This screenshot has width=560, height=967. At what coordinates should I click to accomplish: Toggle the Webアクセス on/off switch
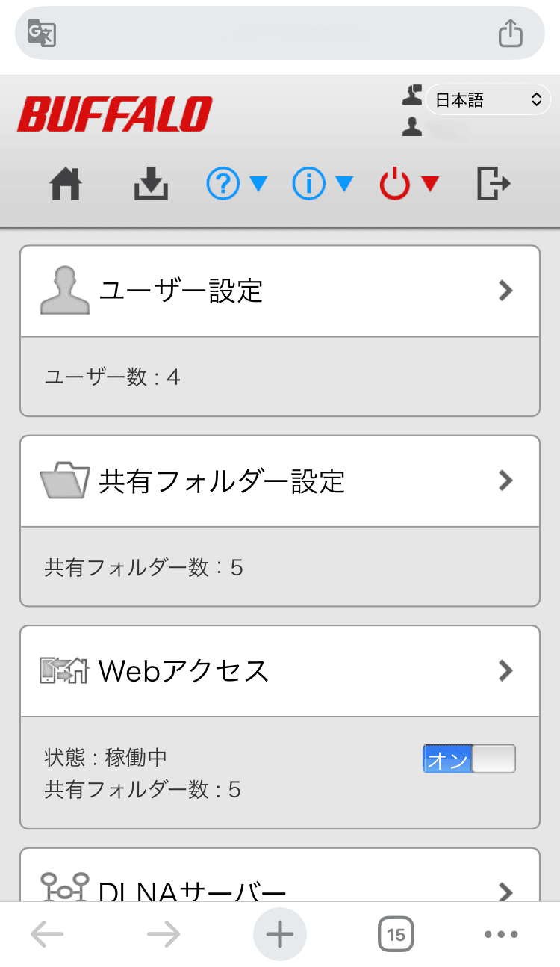(x=469, y=759)
